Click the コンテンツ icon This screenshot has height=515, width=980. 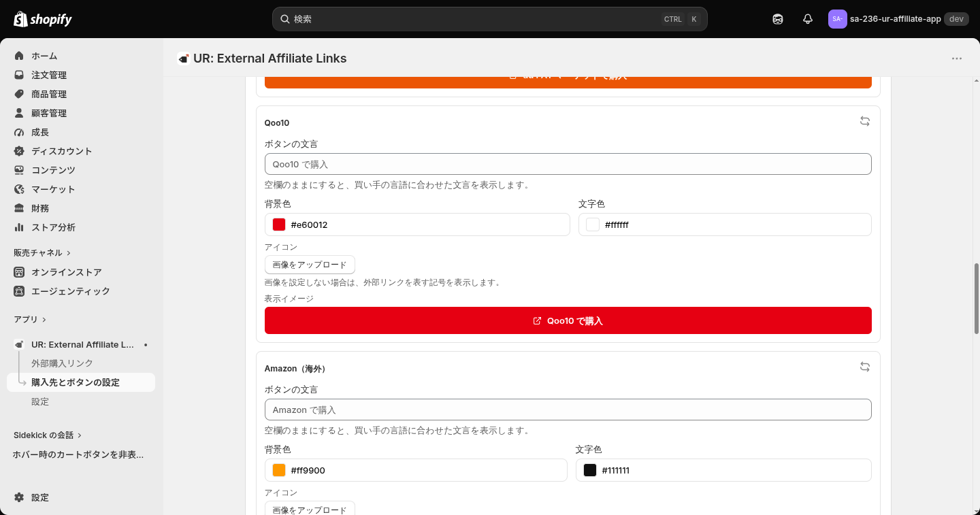point(19,170)
